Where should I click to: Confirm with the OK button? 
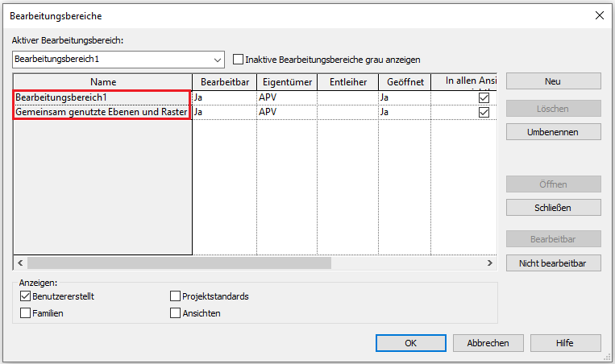410,343
